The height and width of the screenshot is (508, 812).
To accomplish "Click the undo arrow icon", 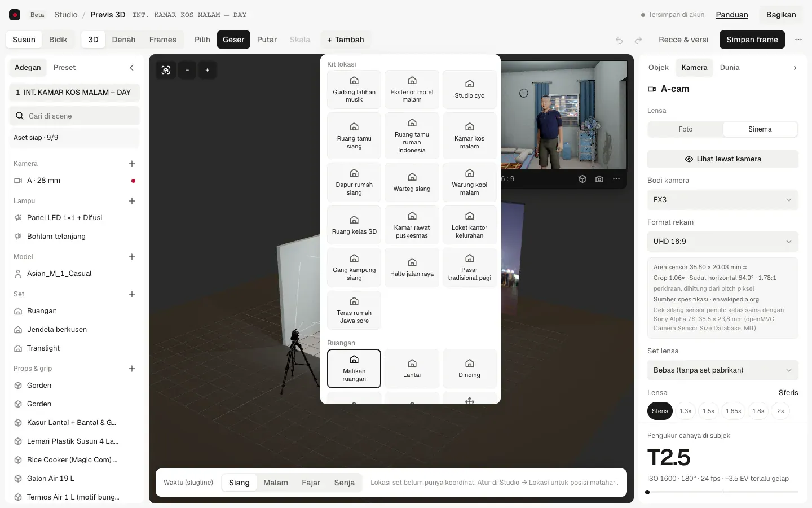I will 619,40.
